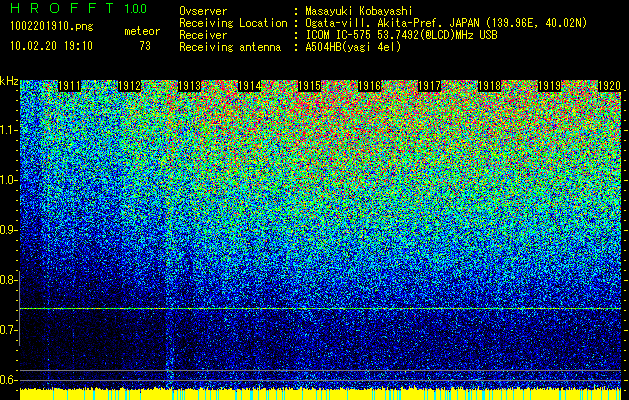
Task: Click the 1919 time marker label
Action: [549, 86]
